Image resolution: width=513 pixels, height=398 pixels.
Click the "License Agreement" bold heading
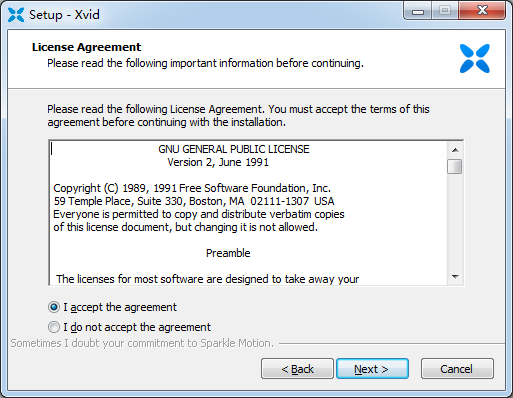coord(86,47)
